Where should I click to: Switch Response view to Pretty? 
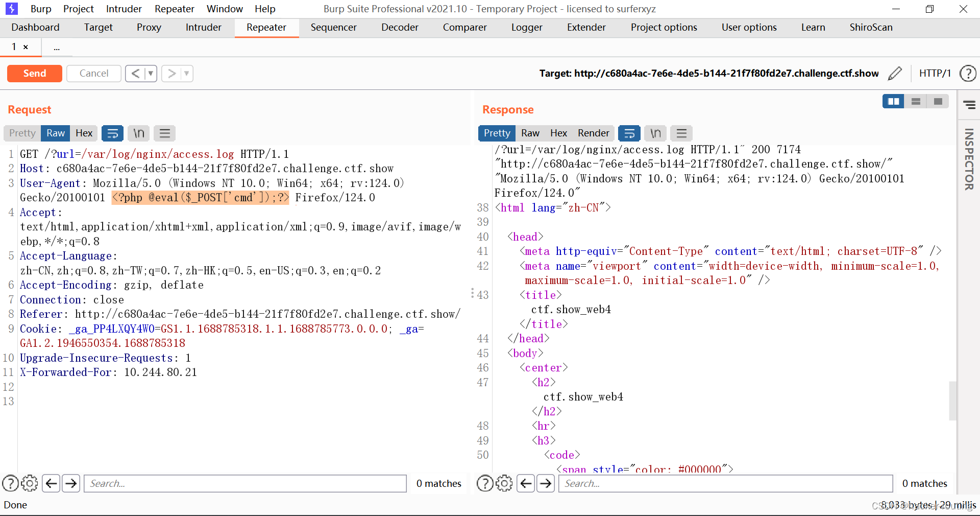[497, 133]
